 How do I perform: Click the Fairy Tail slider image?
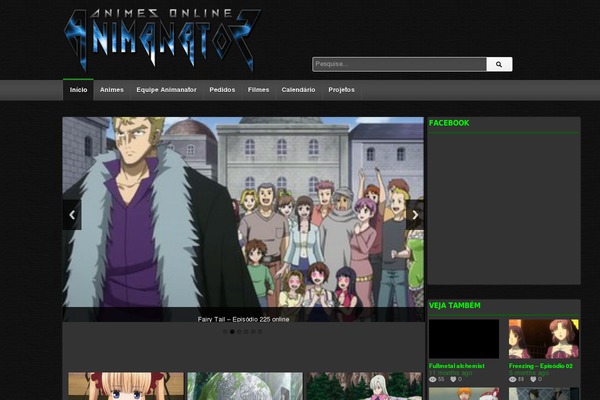coord(243,219)
